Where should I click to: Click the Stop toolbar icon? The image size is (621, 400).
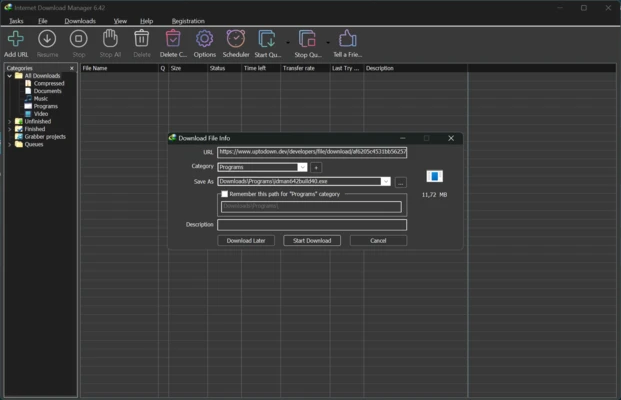(x=78, y=39)
